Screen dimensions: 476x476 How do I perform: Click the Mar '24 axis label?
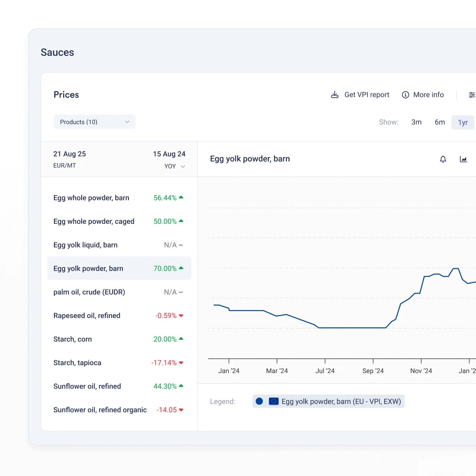[277, 371]
